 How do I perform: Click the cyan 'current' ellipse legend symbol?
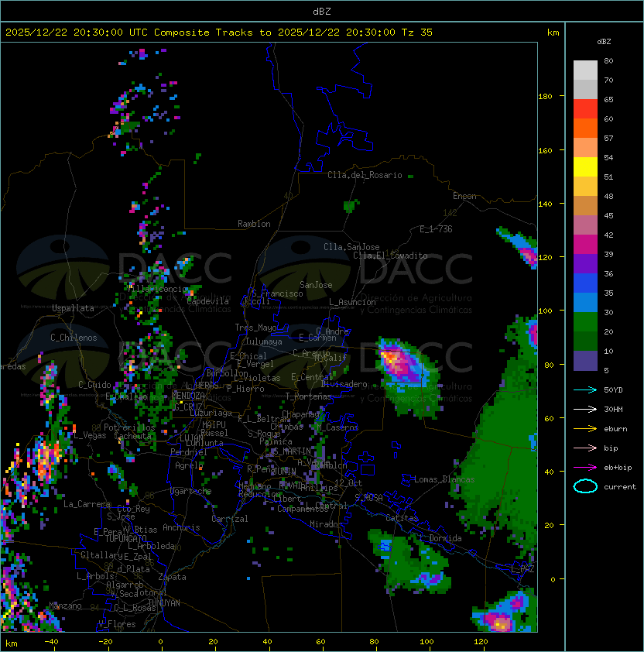coord(585,486)
